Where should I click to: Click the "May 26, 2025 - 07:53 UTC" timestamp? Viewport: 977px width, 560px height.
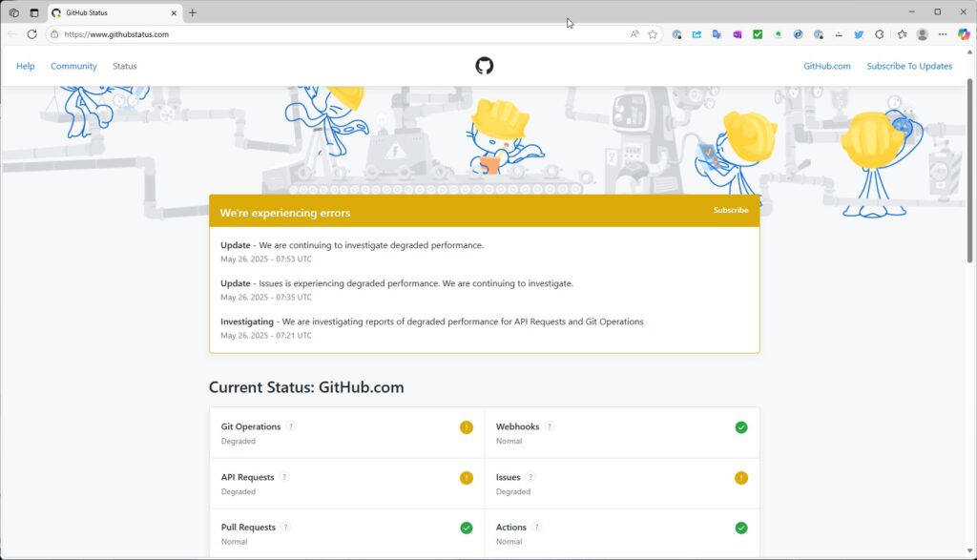266,259
